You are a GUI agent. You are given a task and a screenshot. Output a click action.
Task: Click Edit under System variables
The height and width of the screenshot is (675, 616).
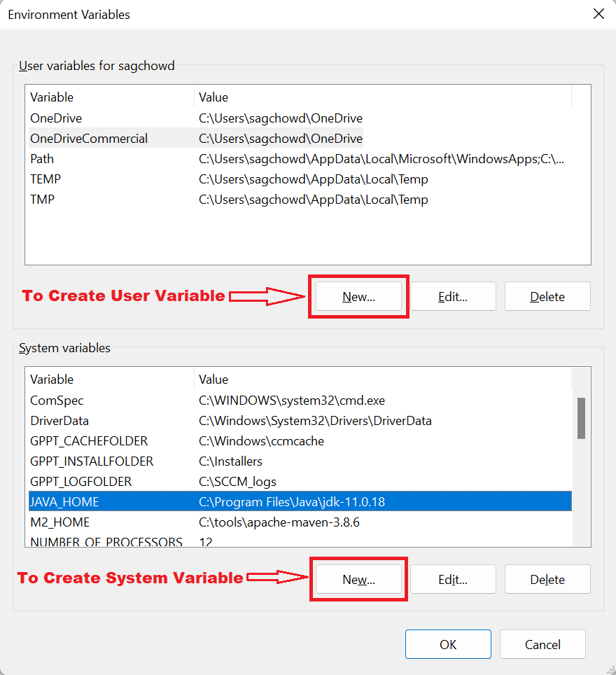(453, 579)
